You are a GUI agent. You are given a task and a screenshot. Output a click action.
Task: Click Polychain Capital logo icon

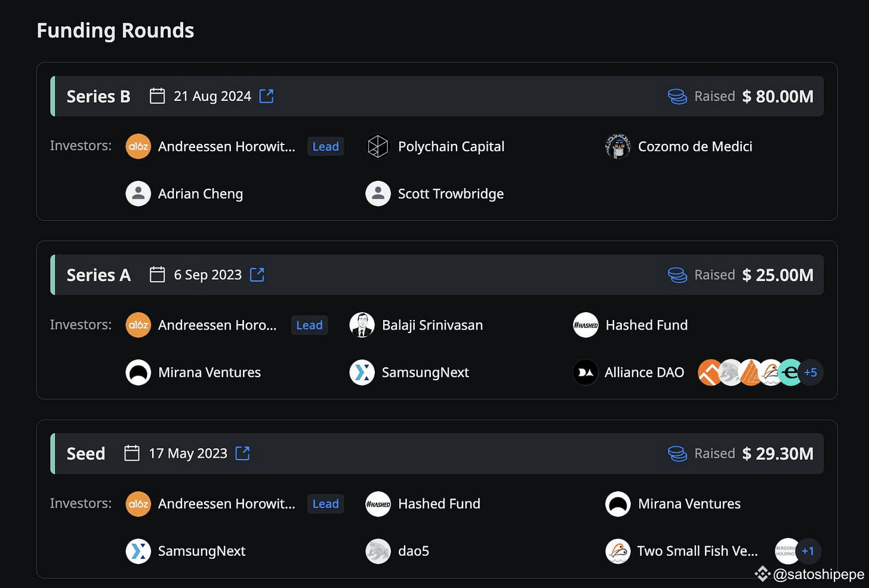tap(378, 146)
